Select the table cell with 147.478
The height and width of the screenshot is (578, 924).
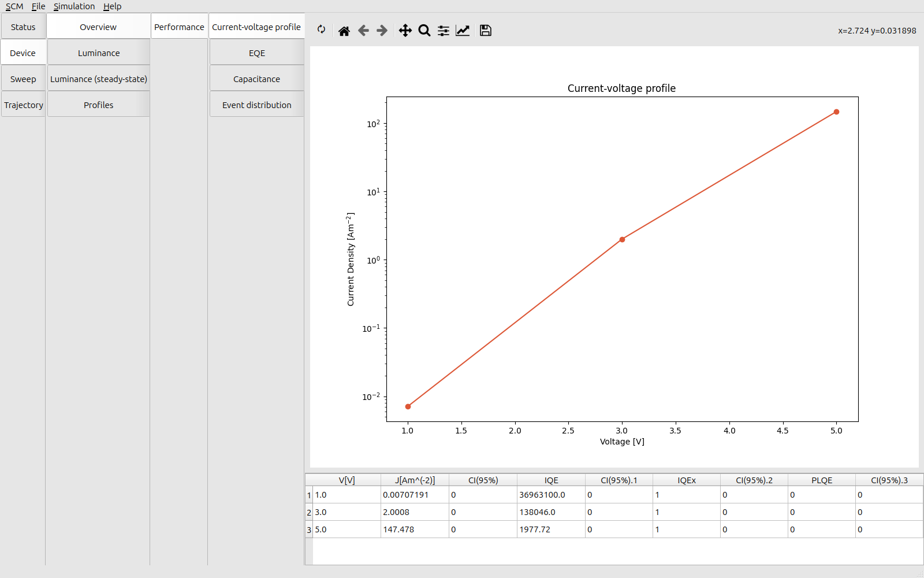tap(414, 529)
